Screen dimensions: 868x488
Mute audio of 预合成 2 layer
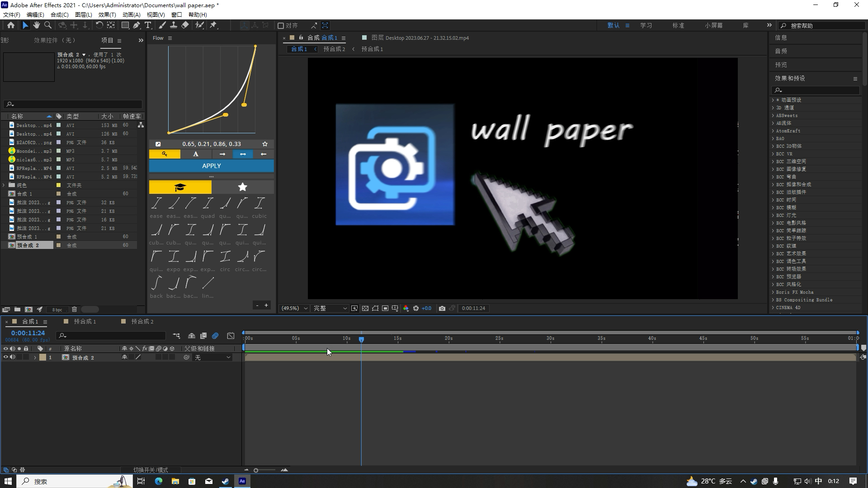(13, 357)
